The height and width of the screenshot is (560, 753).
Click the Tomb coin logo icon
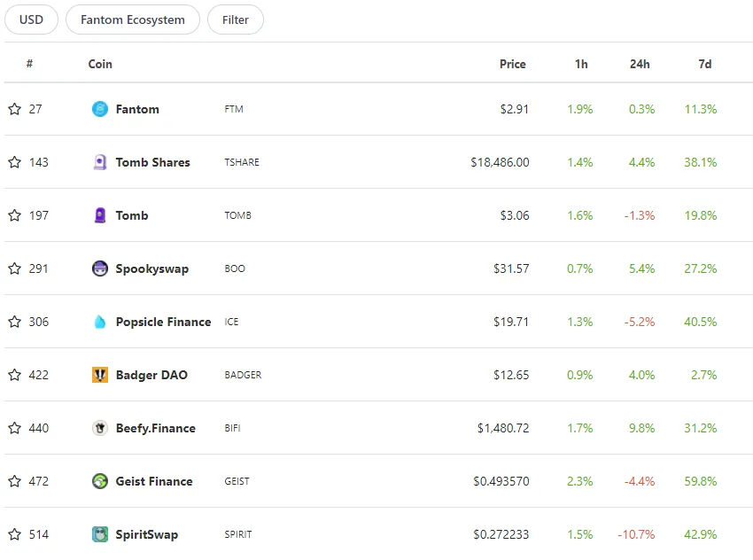(100, 215)
